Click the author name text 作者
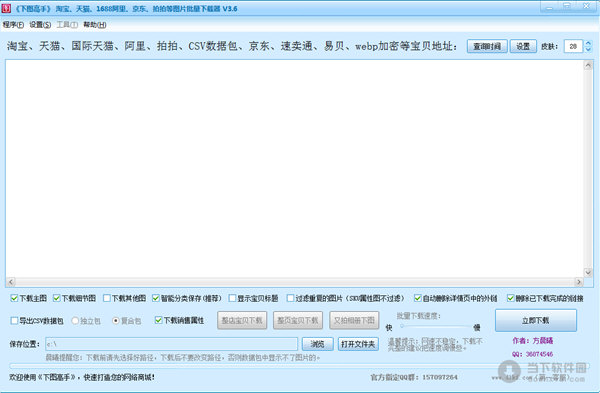This screenshot has width=600, height=393. (x=533, y=341)
